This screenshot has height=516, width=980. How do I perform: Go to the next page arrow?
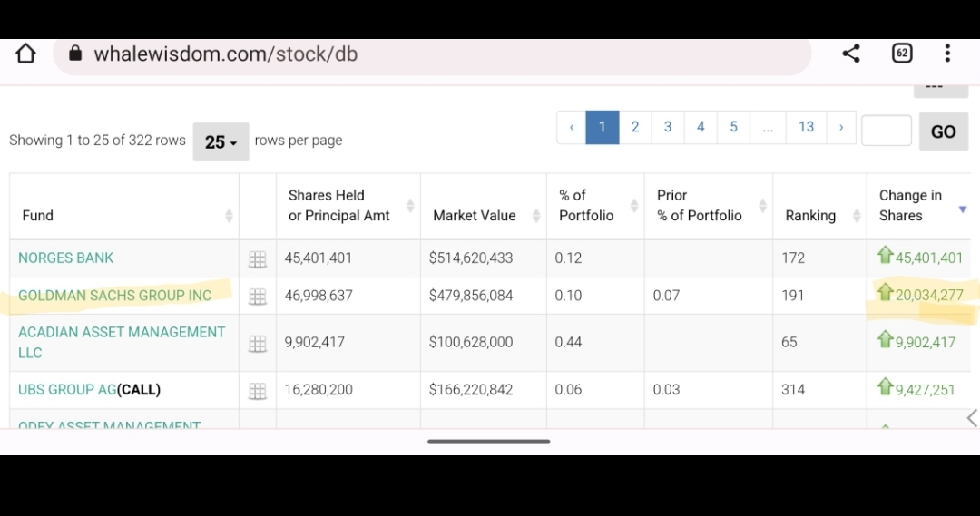[x=841, y=127]
